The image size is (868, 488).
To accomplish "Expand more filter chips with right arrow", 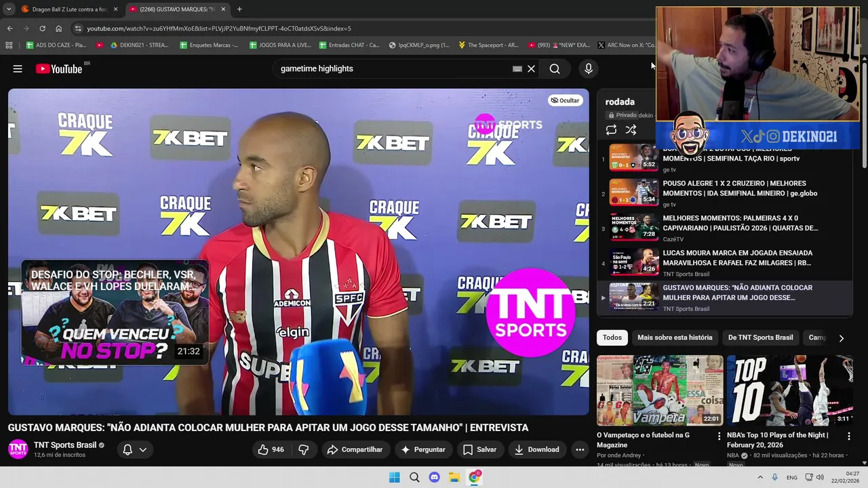I will (x=841, y=338).
